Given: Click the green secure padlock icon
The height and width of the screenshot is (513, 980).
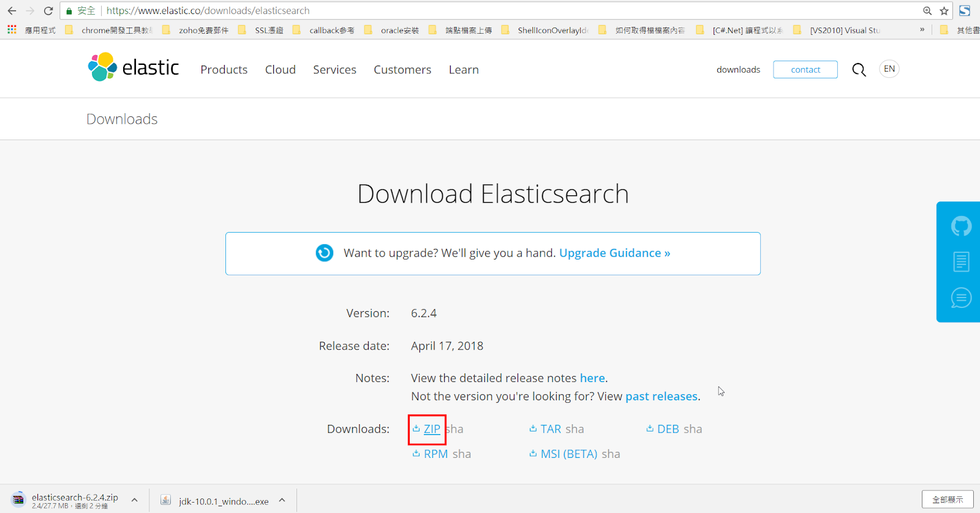Looking at the screenshot, I should click(x=69, y=11).
